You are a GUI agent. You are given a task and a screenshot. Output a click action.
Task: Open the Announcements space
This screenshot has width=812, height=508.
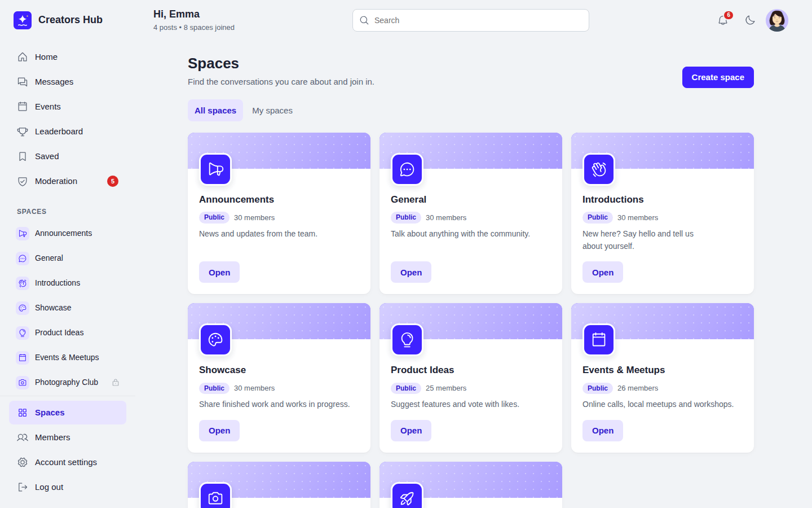pyautogui.click(x=219, y=272)
